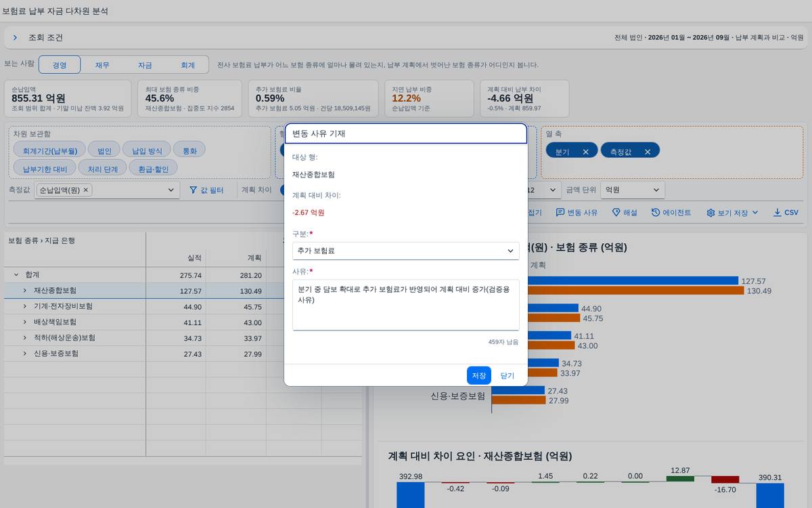This screenshot has width=812, height=508.
Task: Open the 보기 저장 menu
Action: pyautogui.click(x=732, y=212)
